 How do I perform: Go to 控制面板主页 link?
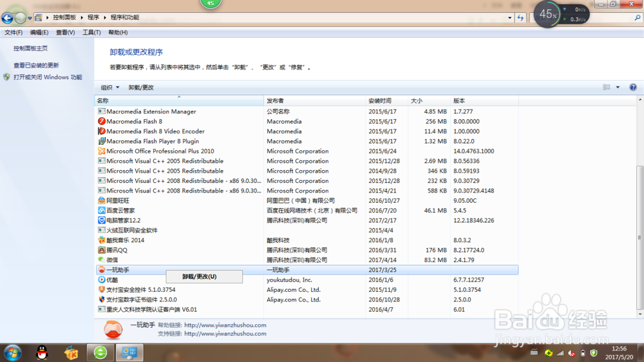(x=30, y=48)
